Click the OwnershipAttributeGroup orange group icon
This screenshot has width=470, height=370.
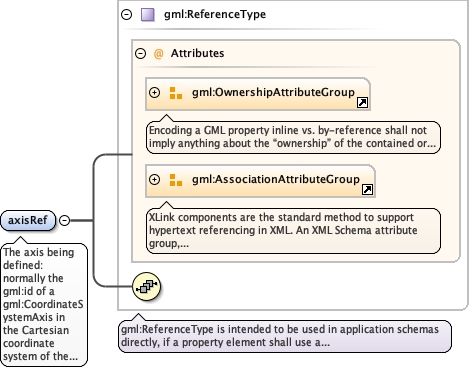[176, 93]
